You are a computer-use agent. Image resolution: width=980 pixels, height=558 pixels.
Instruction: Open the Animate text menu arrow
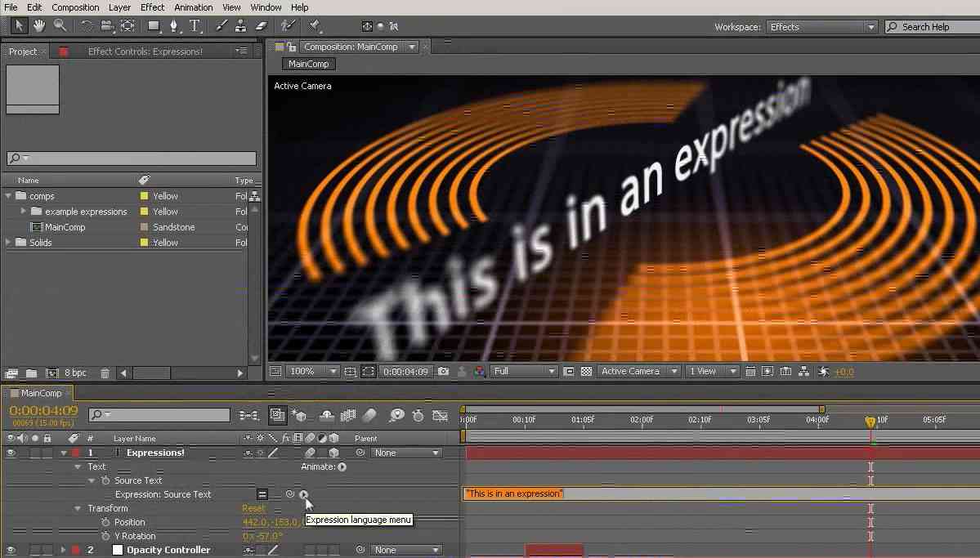point(342,467)
